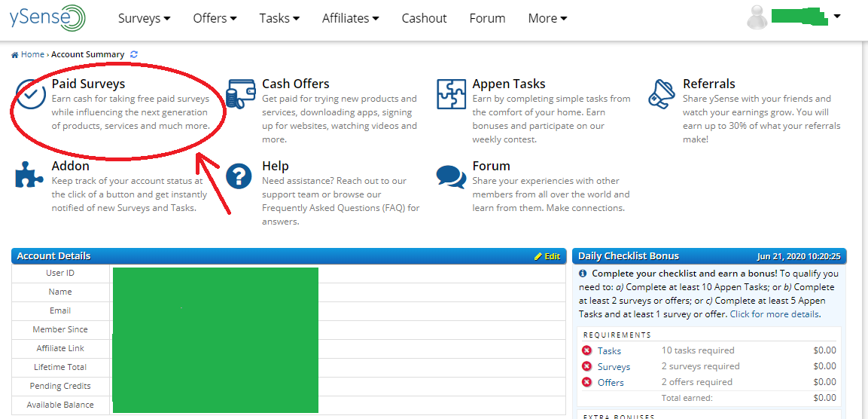Open the Help heading link
Screen dimensions: 868x419
pos(275,166)
